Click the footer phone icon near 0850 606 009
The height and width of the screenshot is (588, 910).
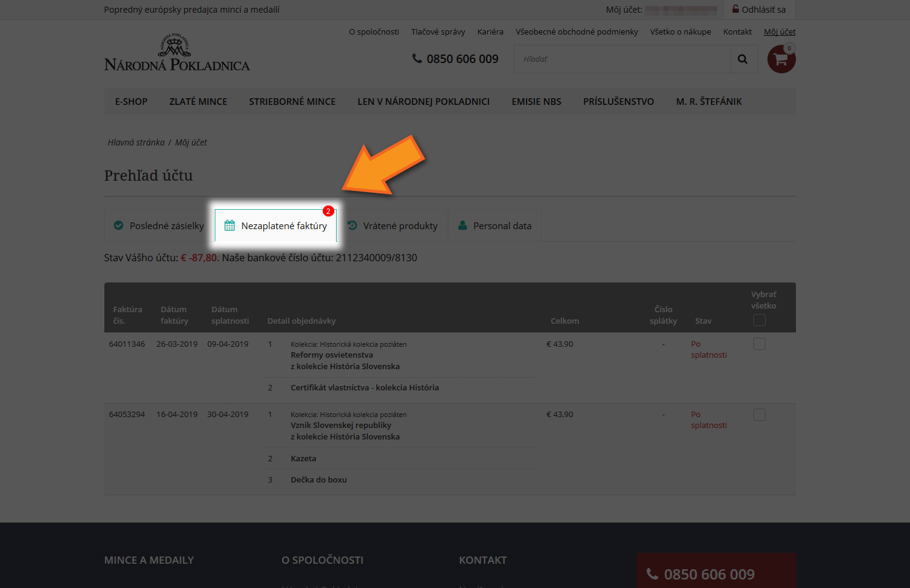(652, 573)
